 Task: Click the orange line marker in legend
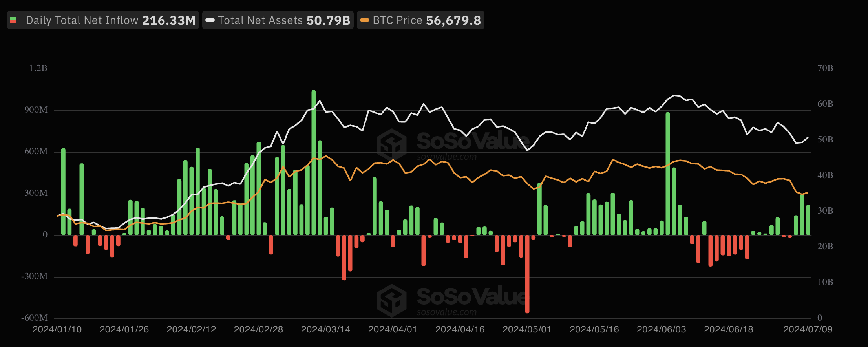pos(365,20)
